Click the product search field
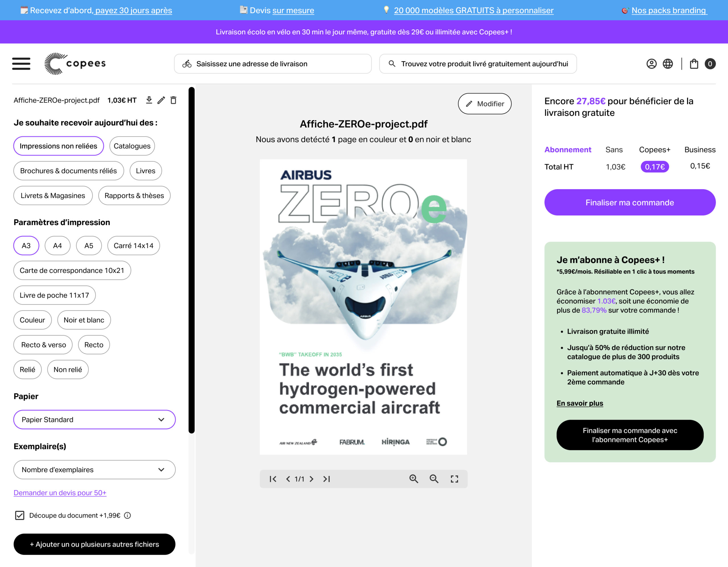This screenshot has width=728, height=567. (478, 64)
